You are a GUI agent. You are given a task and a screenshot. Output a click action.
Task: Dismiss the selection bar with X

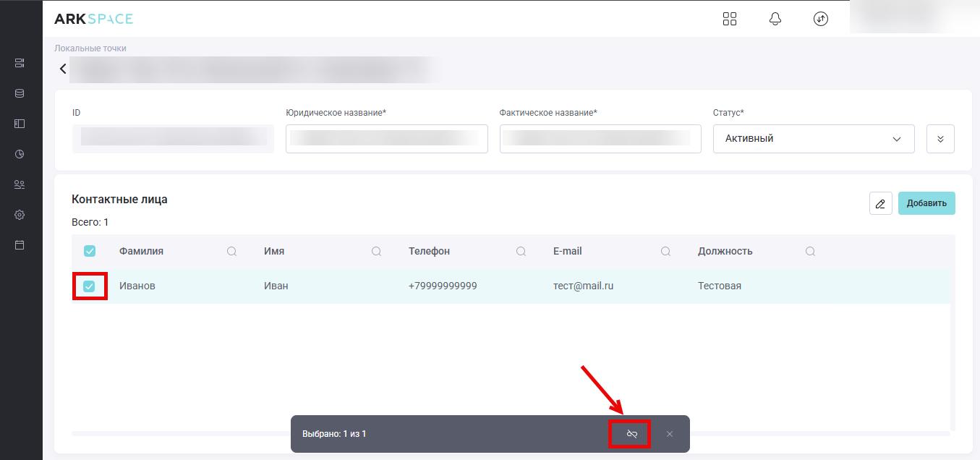(x=670, y=434)
